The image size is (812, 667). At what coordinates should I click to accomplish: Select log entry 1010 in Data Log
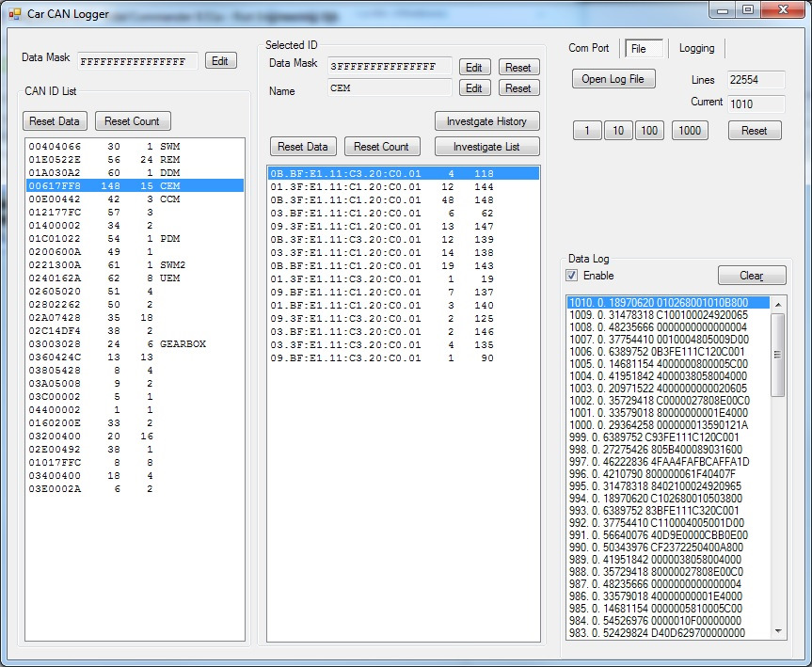point(669,302)
